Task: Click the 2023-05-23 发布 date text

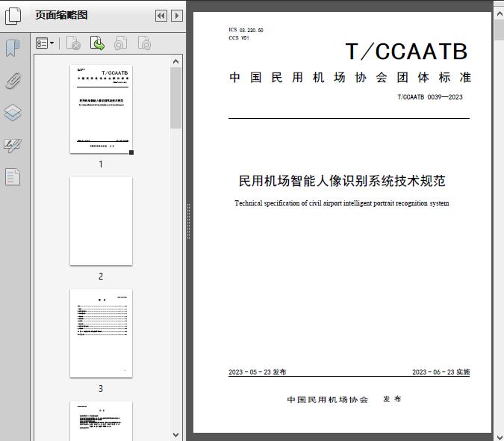Action: (x=257, y=372)
